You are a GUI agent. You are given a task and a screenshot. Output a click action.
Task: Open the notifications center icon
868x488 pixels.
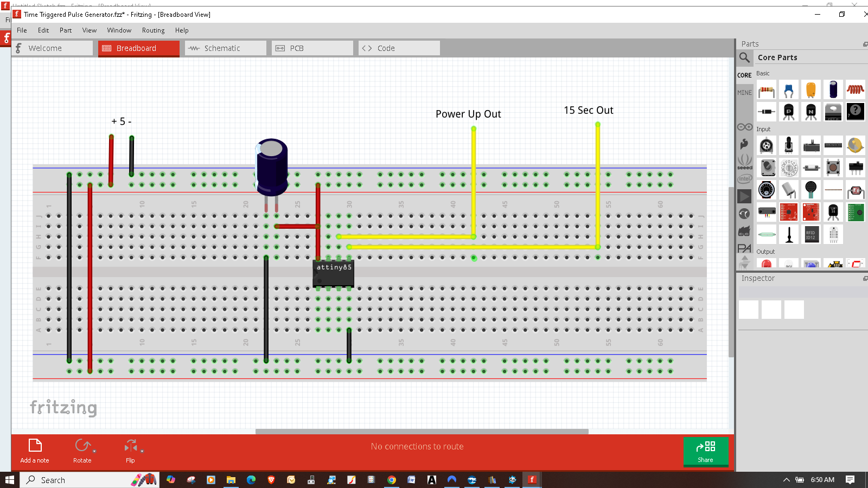850,480
